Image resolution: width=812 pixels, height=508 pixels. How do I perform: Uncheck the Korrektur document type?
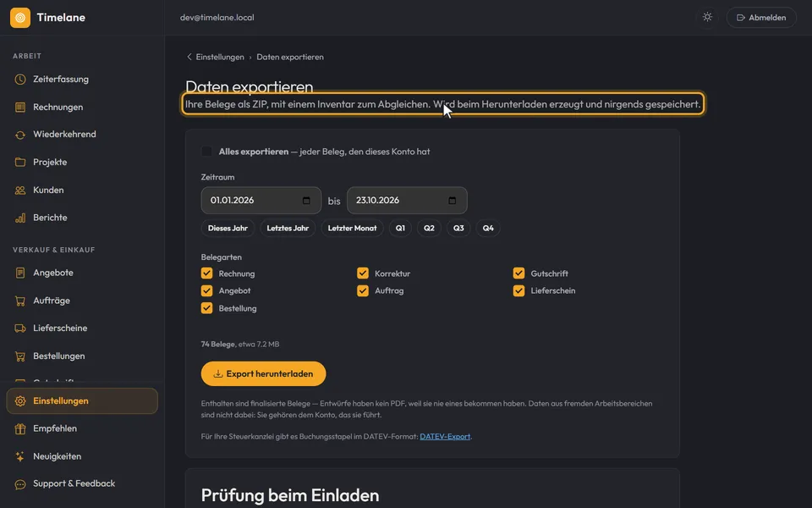(363, 273)
